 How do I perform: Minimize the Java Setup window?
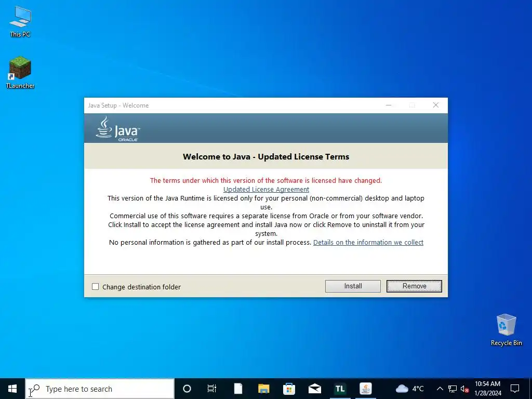click(389, 105)
